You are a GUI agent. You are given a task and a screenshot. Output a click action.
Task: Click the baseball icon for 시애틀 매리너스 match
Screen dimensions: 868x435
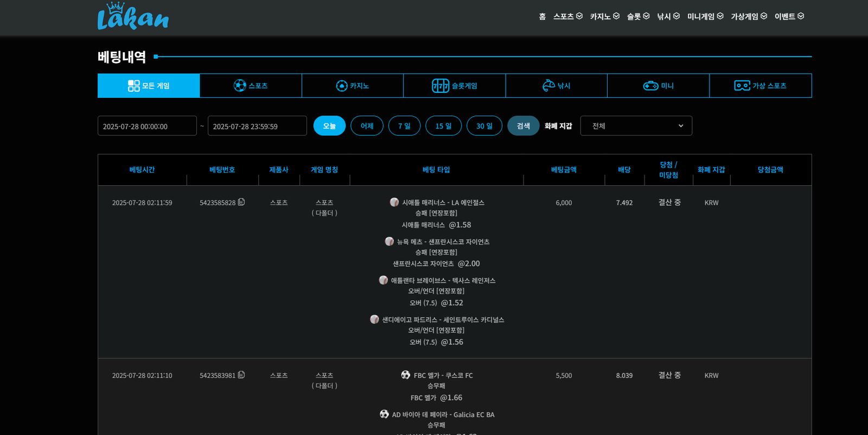(x=394, y=202)
